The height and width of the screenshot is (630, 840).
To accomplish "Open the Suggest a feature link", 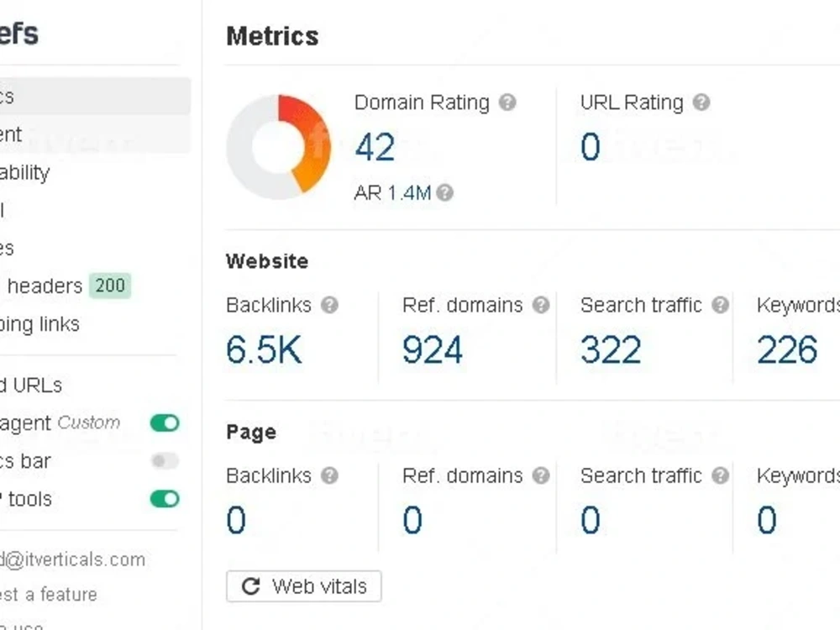I will 48,594.
